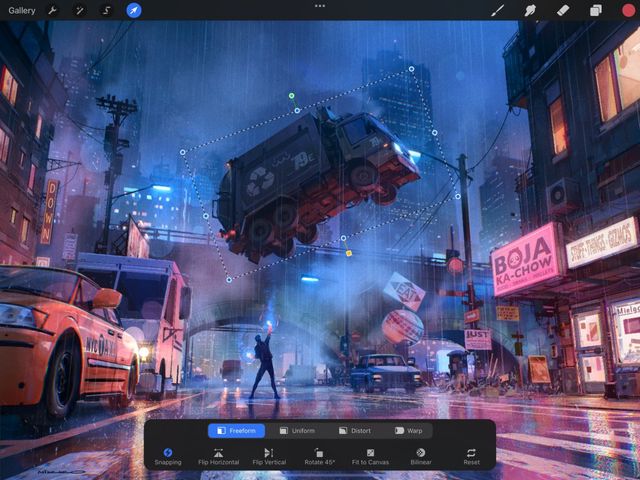
Task: Switch to Distort transform mode
Action: 355,431
